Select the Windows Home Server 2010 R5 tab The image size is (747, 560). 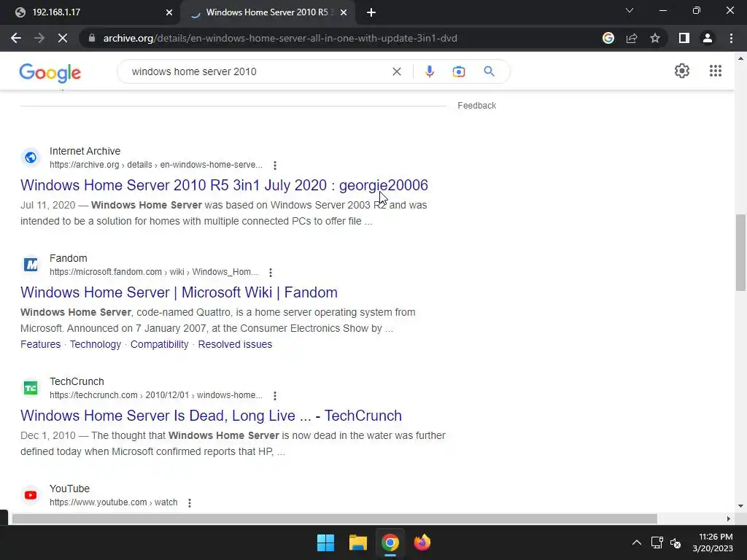pos(268,12)
